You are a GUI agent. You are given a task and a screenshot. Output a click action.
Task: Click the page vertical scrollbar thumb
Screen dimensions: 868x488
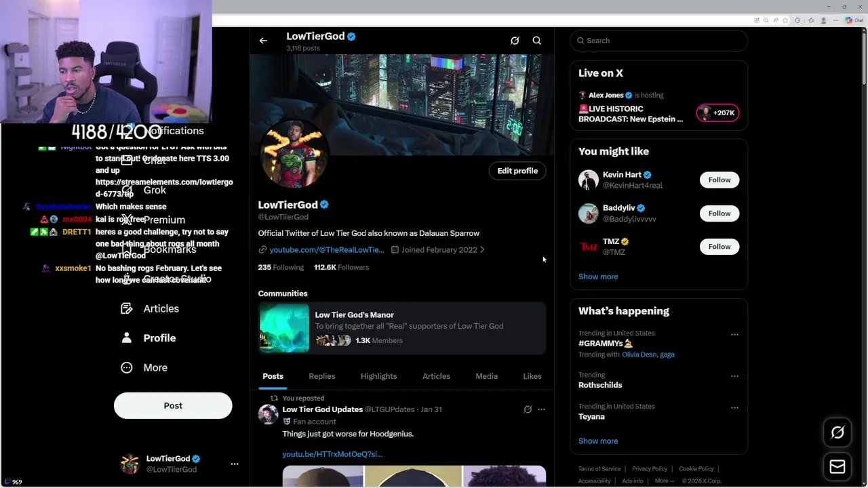click(x=863, y=58)
